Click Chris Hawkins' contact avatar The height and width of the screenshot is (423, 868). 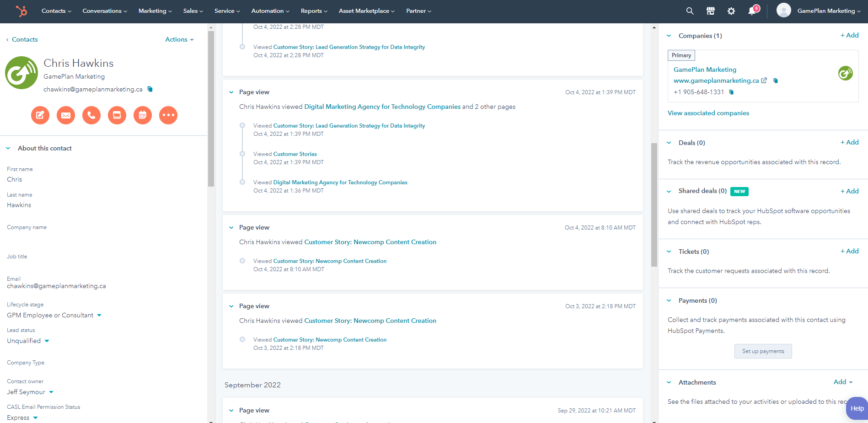click(x=21, y=73)
